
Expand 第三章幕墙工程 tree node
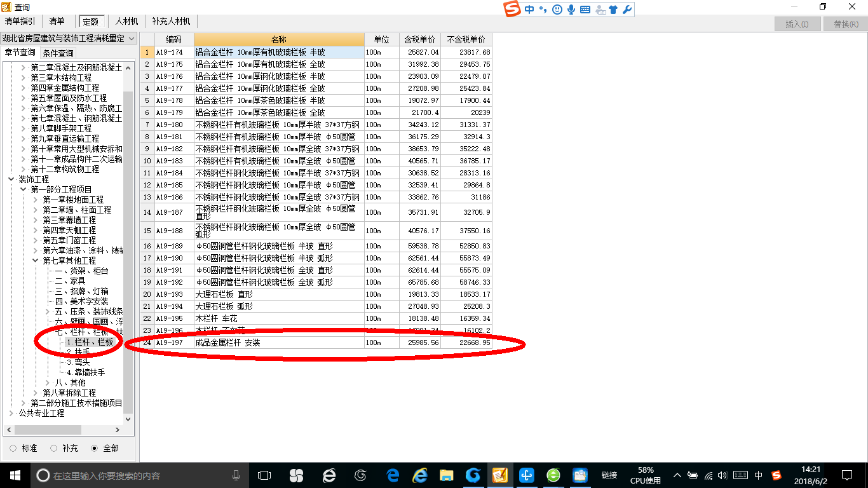click(36, 220)
